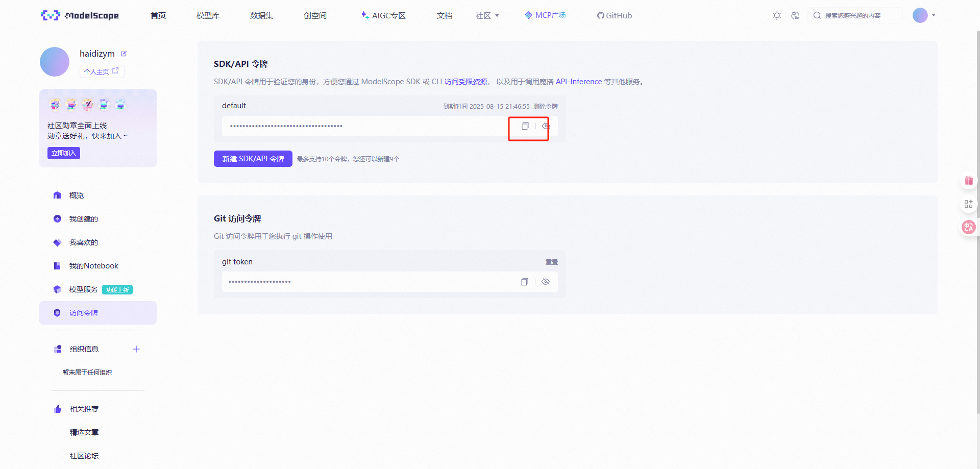Open 访问受限资源 link
Image resolution: width=980 pixels, height=469 pixels.
point(465,82)
